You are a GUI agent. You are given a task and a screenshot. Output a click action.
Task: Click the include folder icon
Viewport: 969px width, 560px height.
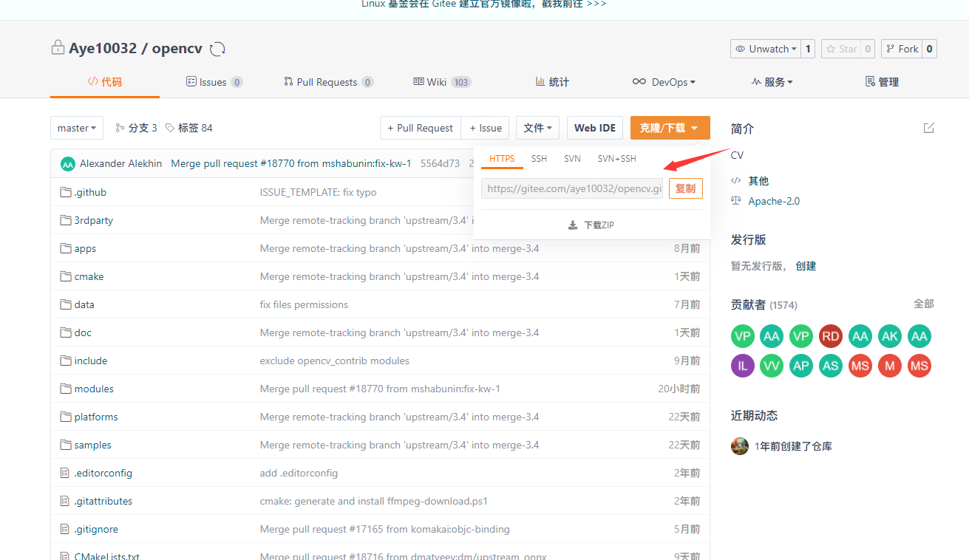tap(66, 361)
